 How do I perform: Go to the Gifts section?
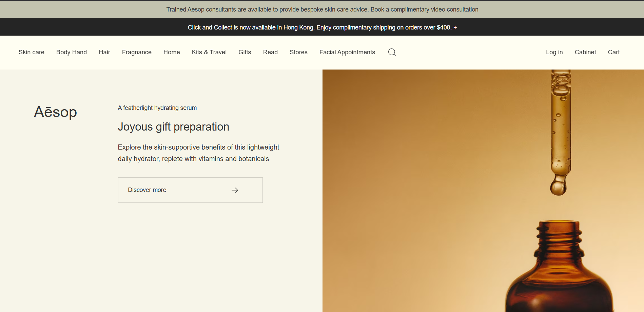tap(245, 52)
